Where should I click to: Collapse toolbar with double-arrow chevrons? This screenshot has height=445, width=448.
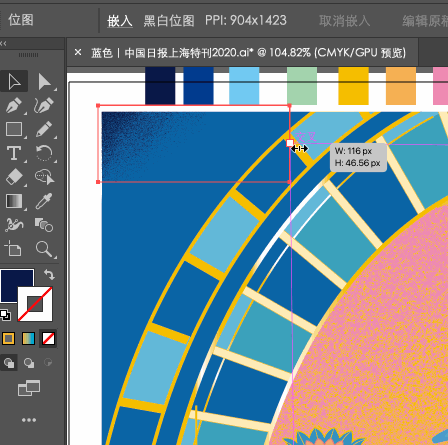point(3,43)
